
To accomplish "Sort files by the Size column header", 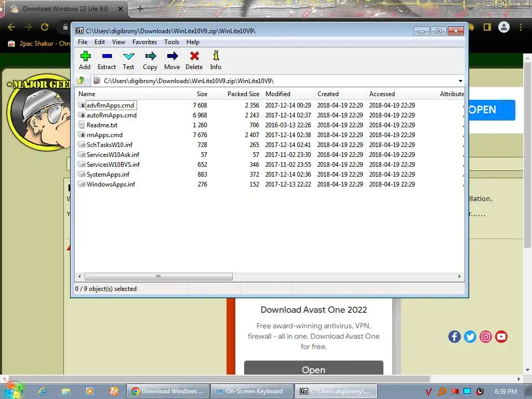I will tap(183, 94).
